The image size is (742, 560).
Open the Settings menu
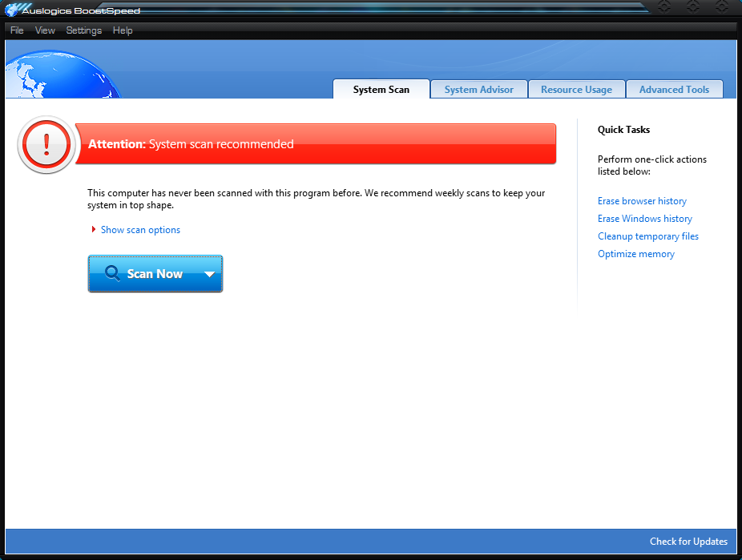point(84,30)
